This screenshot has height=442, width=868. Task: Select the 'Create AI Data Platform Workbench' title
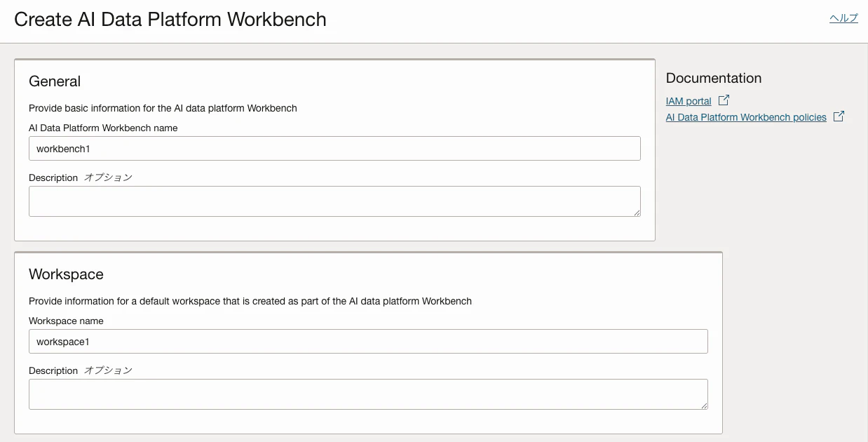tap(170, 19)
